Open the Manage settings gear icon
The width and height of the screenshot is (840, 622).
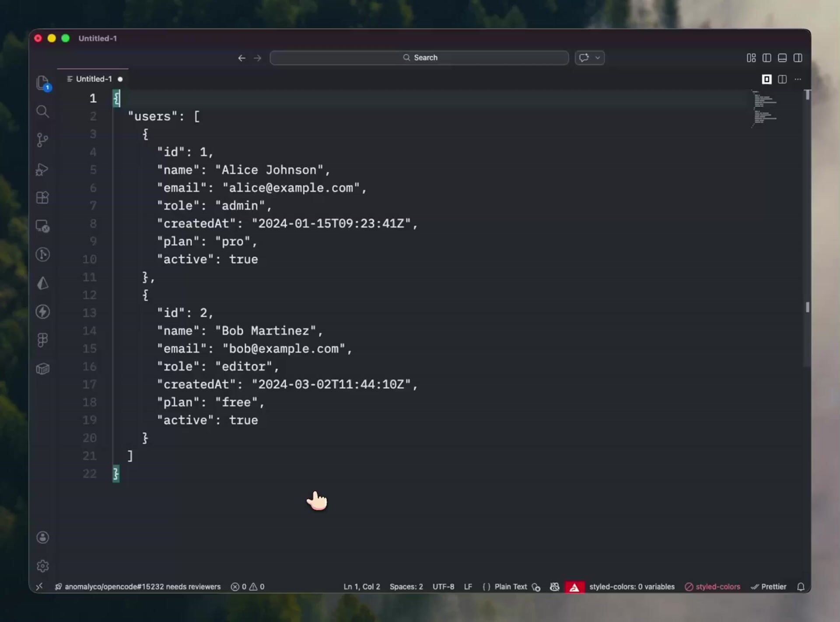point(42,566)
